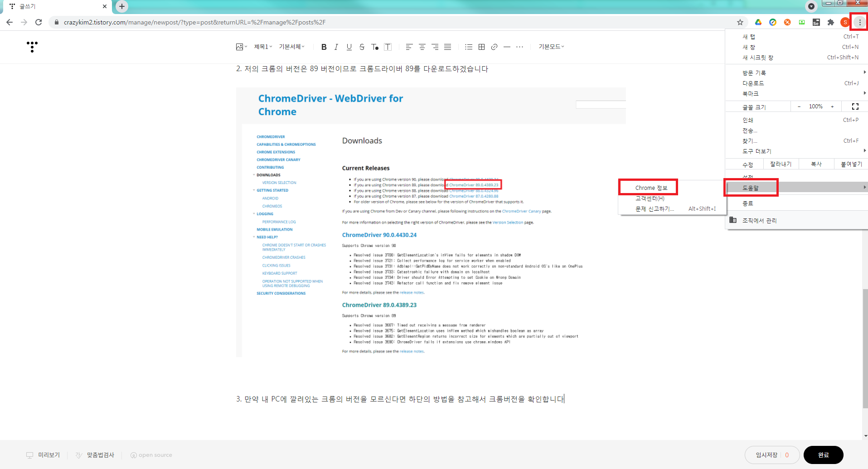Select 새 시크릿 창 menu item
This screenshot has width=868, height=469.
tap(796, 57)
